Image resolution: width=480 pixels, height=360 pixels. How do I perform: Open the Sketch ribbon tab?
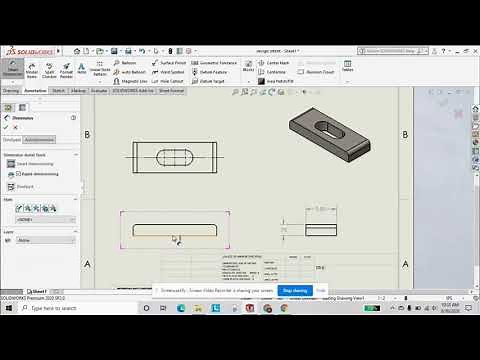pos(58,91)
